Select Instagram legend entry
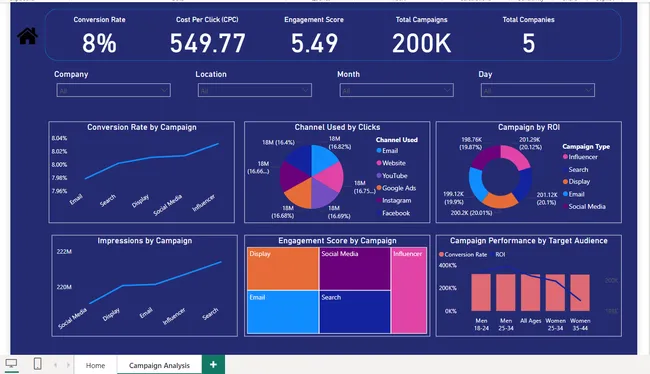 [394, 201]
